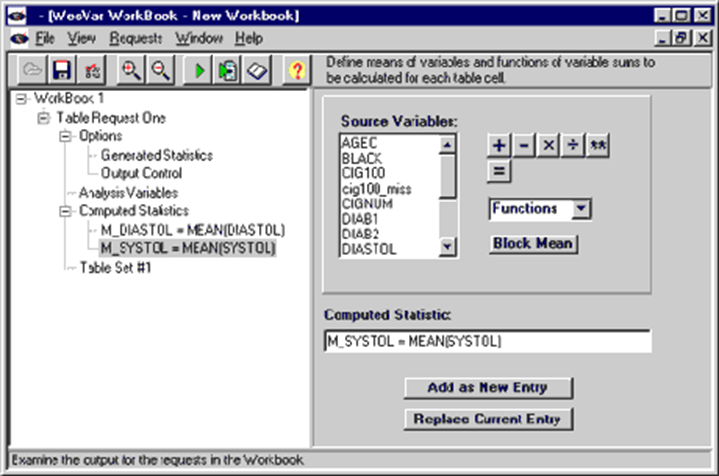
Task: Click the Source Variables scrollbar thumb
Action: (447, 177)
